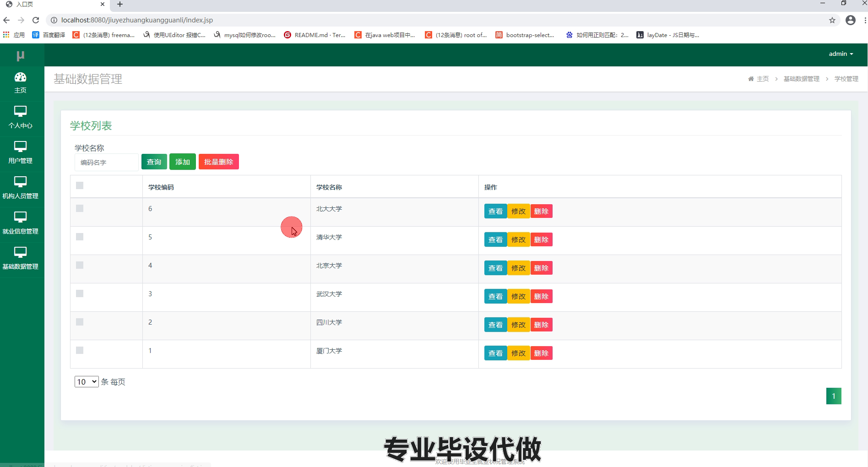The height and width of the screenshot is (467, 868).
Task: Click 查看 for 四川大学
Action: click(x=495, y=325)
